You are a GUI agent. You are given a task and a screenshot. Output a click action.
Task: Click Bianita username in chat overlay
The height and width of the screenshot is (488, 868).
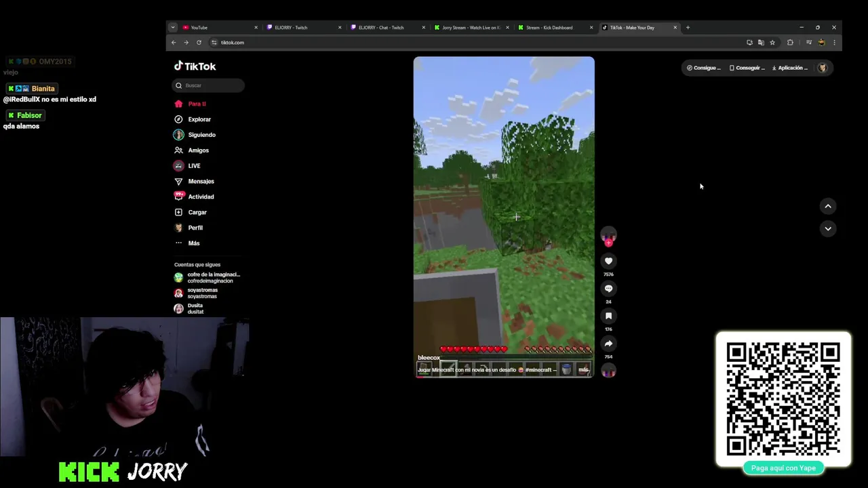[x=43, y=89]
